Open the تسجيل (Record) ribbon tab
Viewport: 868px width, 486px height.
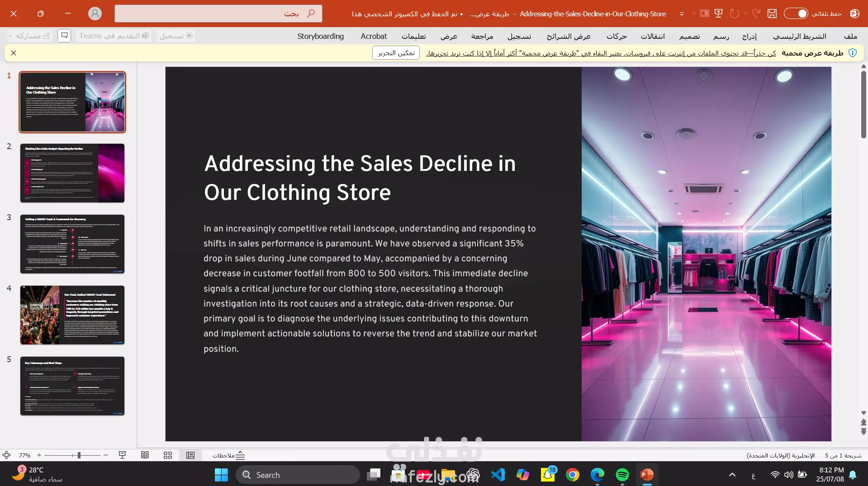click(519, 36)
